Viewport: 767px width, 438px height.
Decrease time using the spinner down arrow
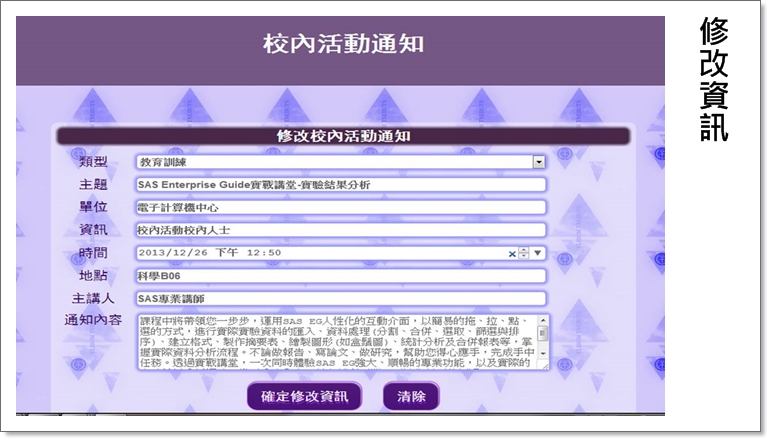pyautogui.click(x=523, y=257)
